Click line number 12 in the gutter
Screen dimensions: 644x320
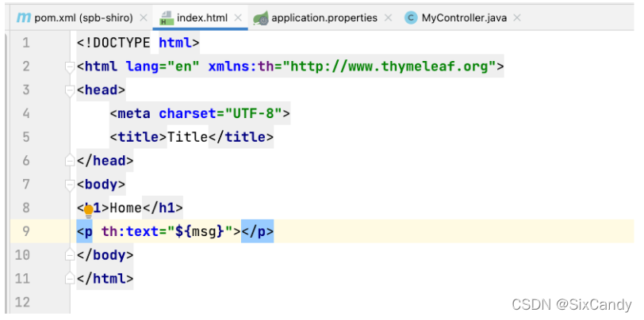[x=22, y=303]
